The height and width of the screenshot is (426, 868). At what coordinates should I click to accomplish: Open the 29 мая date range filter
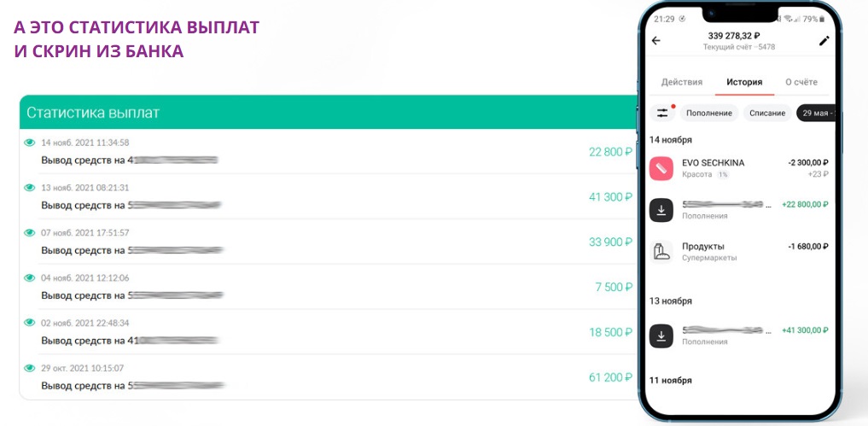pyautogui.click(x=816, y=113)
